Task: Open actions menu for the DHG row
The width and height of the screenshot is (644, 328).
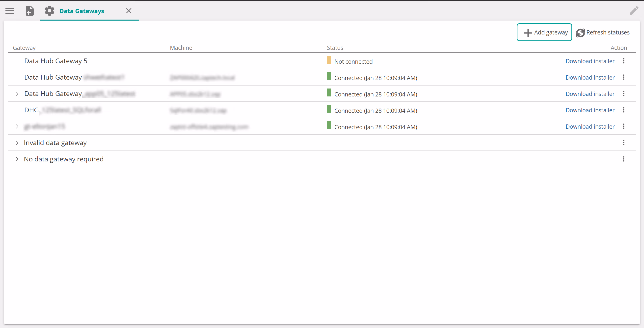Action: point(623,110)
